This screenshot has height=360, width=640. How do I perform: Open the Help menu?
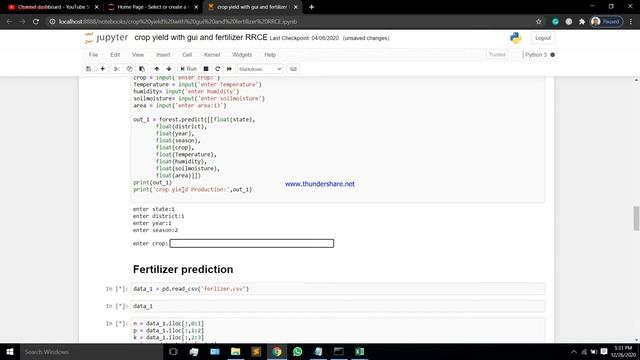tap(270, 55)
